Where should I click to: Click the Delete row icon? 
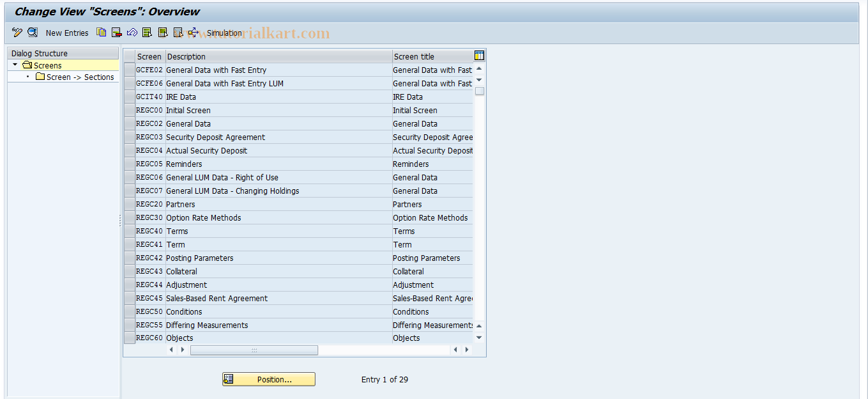pos(116,33)
